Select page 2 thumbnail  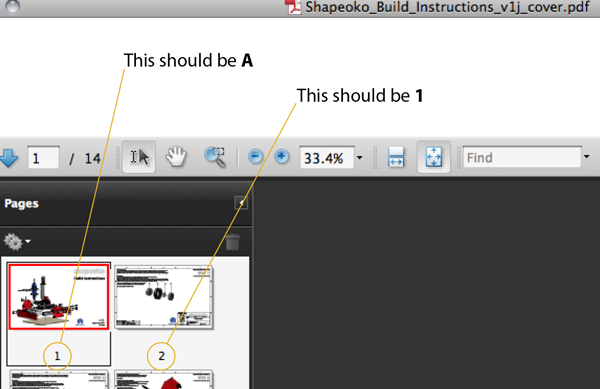pos(164,297)
